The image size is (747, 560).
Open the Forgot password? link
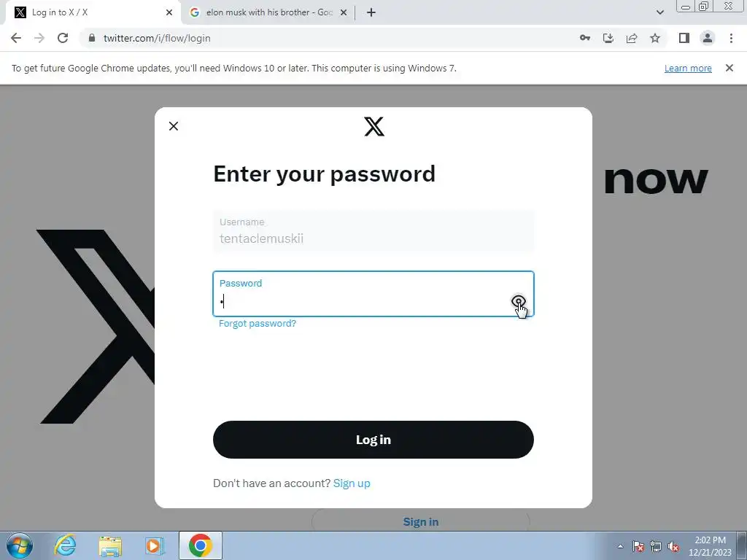click(258, 323)
